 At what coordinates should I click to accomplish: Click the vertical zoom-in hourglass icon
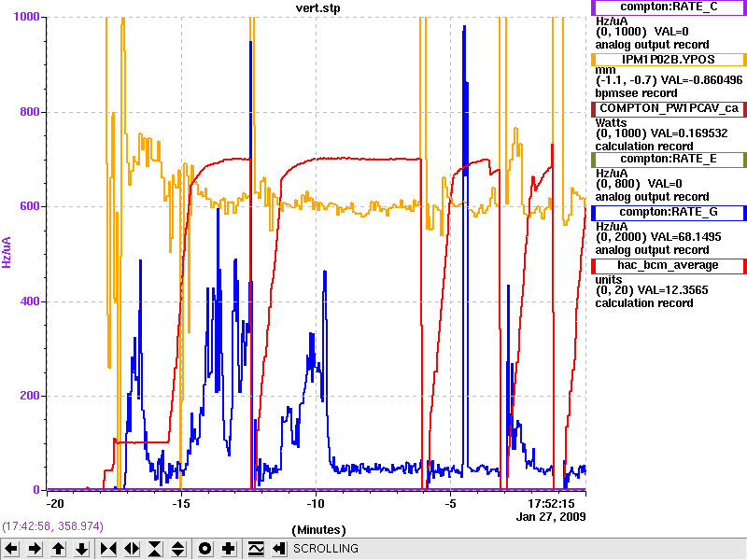(155, 549)
